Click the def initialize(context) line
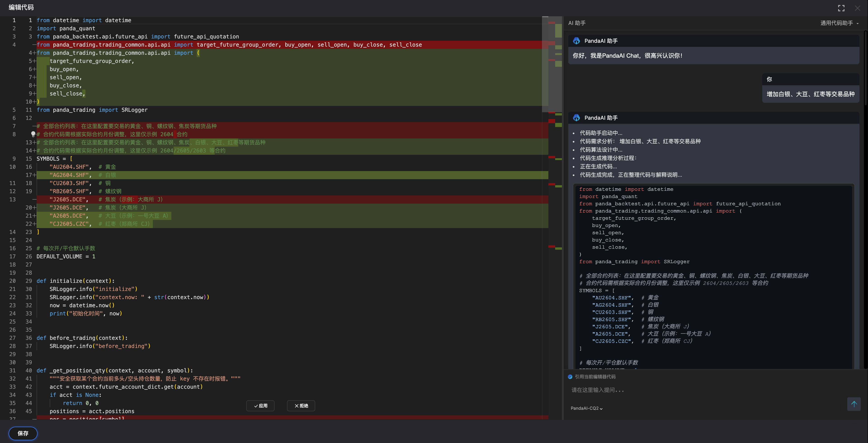This screenshot has width=868, height=443. click(x=75, y=281)
